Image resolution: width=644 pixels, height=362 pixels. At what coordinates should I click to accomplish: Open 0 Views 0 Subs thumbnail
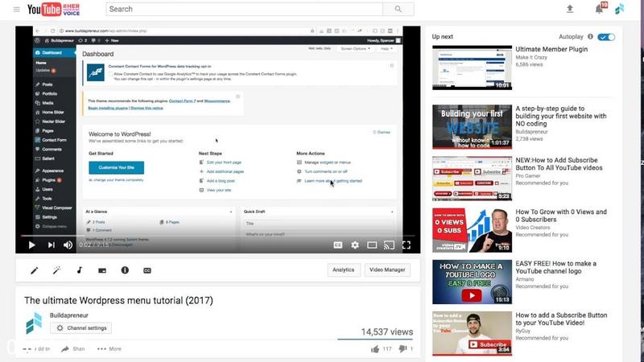tap(472, 230)
